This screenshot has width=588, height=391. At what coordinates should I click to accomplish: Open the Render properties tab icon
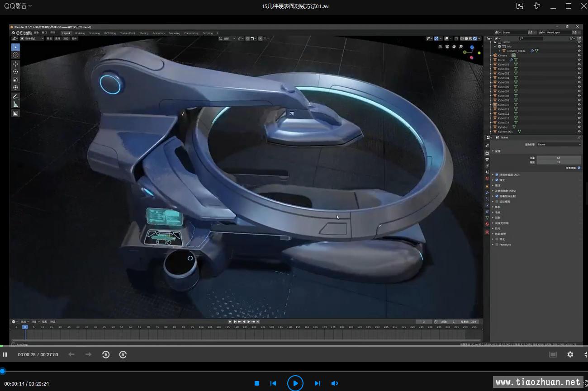[487, 153]
